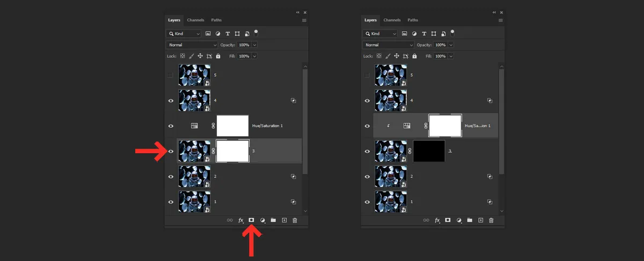Switch to Paths tab in right panel
The height and width of the screenshot is (261, 644).
413,20
